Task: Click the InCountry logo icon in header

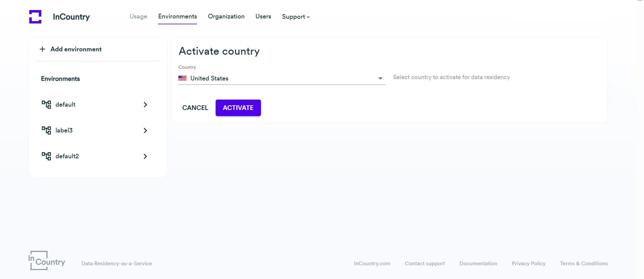Action: [35, 17]
